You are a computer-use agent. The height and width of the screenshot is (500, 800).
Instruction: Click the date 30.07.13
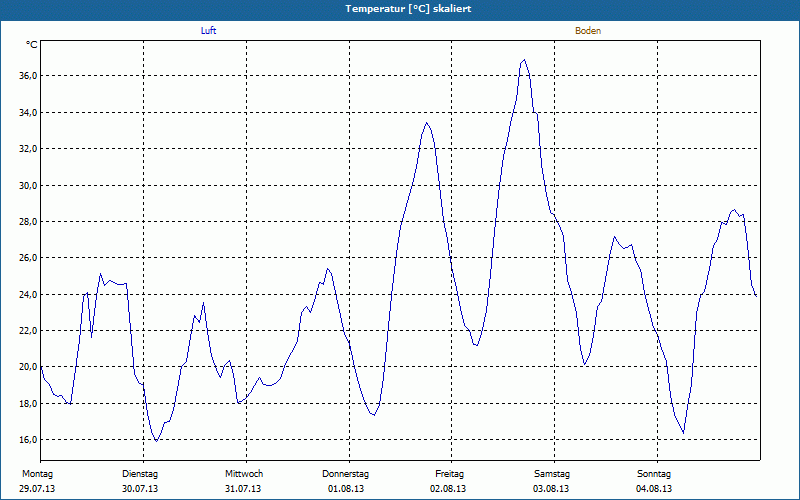(x=140, y=489)
